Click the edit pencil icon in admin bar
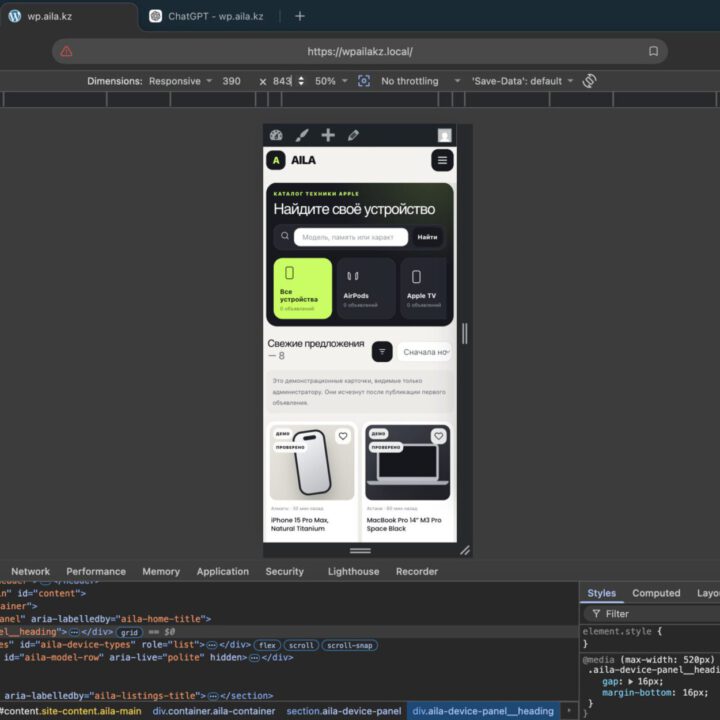This screenshot has width=720, height=720. coord(353,135)
